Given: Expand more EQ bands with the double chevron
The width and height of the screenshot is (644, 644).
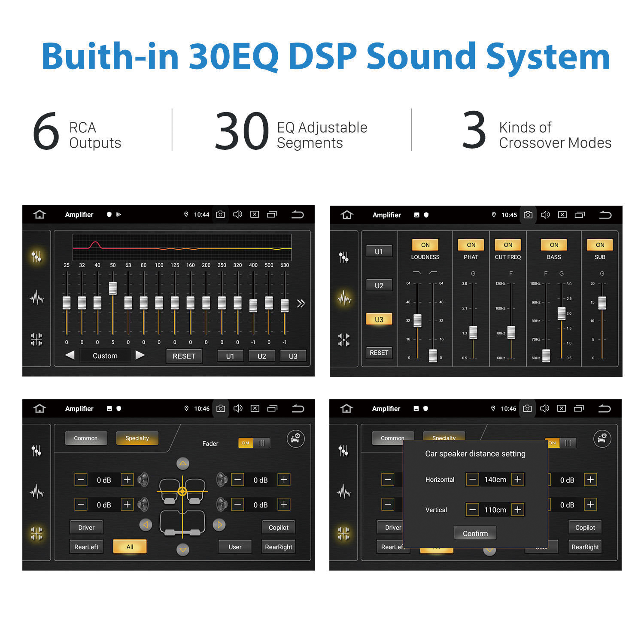Looking at the screenshot, I should coord(301,304).
